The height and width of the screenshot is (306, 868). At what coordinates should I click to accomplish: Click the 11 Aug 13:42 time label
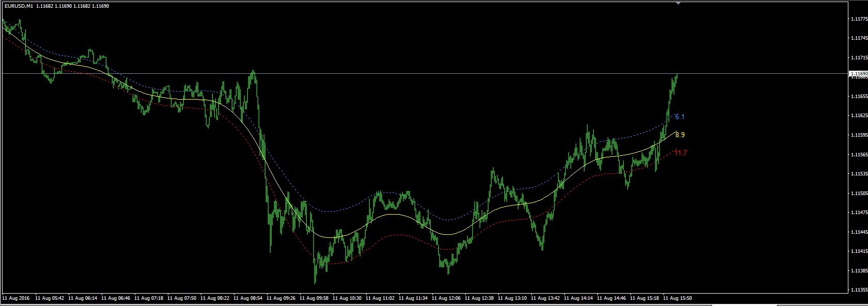546,298
